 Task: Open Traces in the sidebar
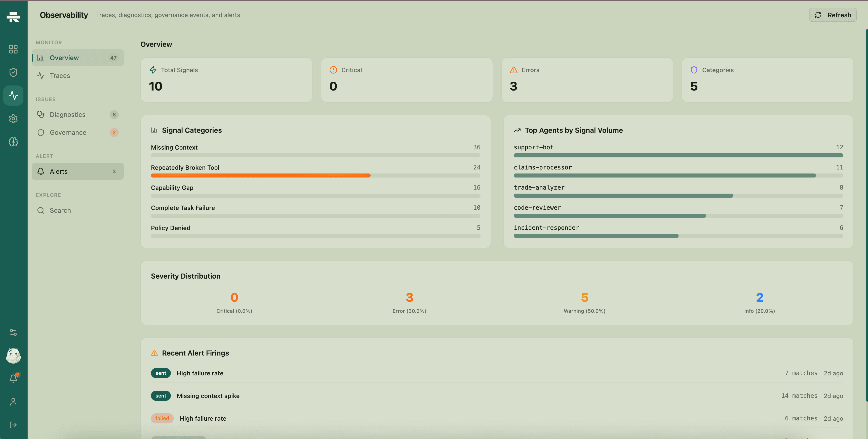(x=78, y=76)
